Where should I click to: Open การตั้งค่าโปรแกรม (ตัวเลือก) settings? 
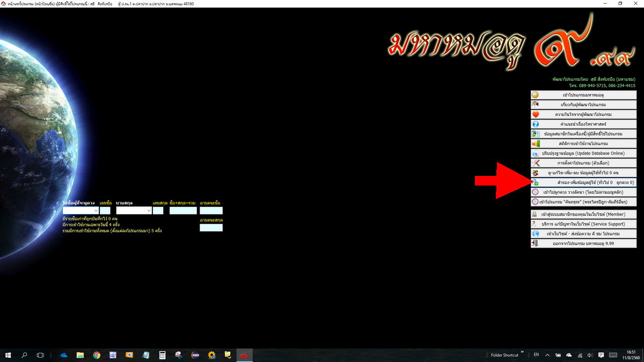click(583, 162)
